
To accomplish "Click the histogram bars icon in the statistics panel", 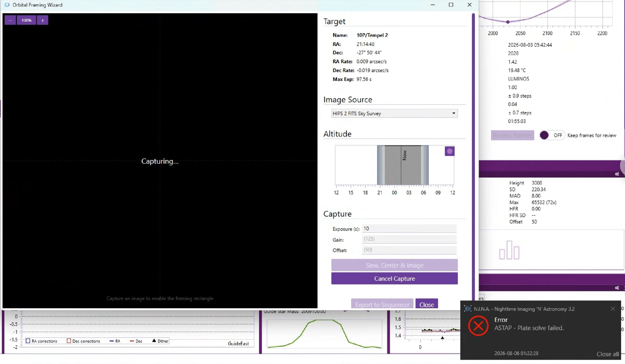I will click(x=509, y=250).
